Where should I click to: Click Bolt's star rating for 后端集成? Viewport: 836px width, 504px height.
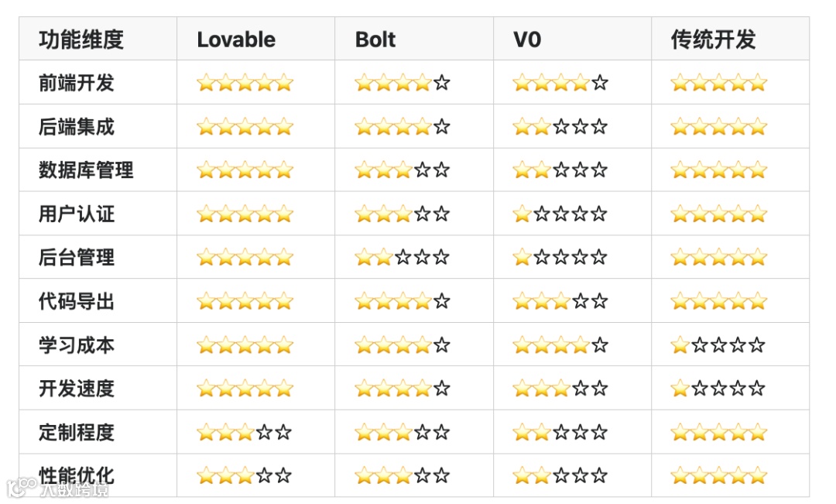(x=403, y=126)
